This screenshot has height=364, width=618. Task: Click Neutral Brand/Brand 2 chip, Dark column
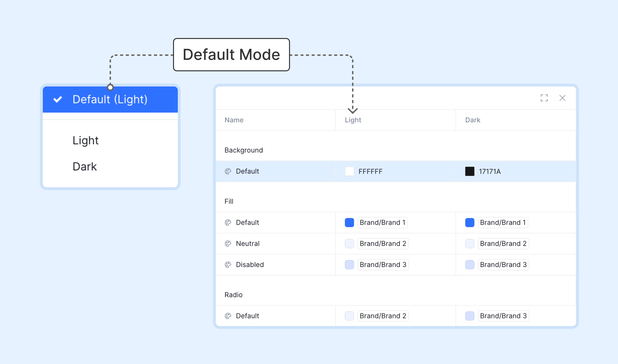pos(503,244)
